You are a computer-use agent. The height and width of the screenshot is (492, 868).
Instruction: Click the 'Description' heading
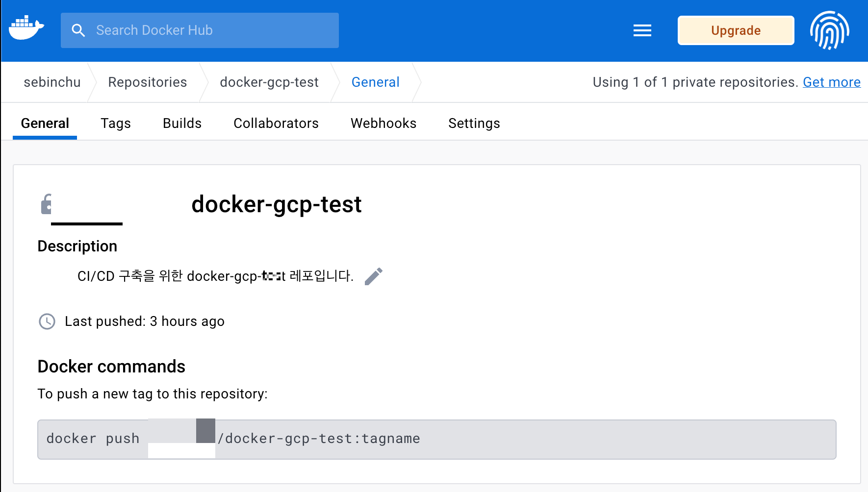77,246
